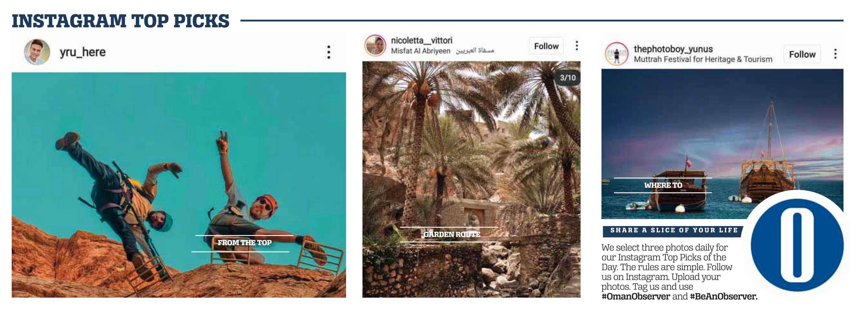Open the three-dot menu beside nicoletta__vittori Follow

(x=577, y=45)
